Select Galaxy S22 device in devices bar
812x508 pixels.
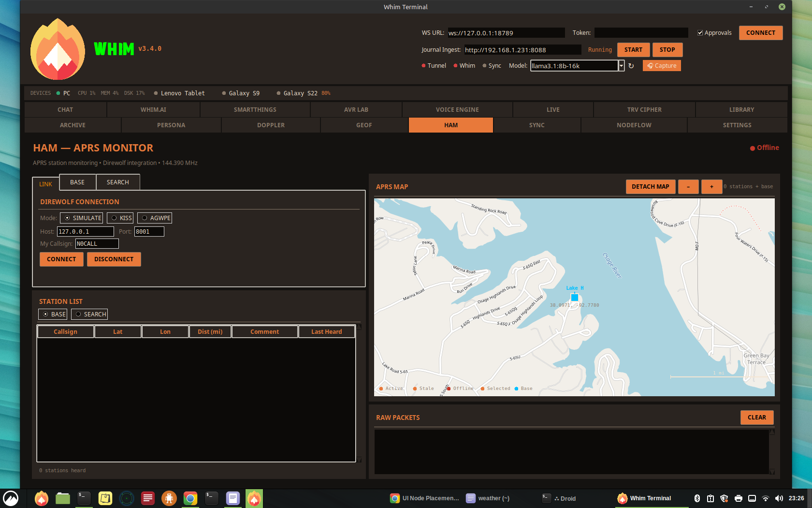[x=300, y=93]
